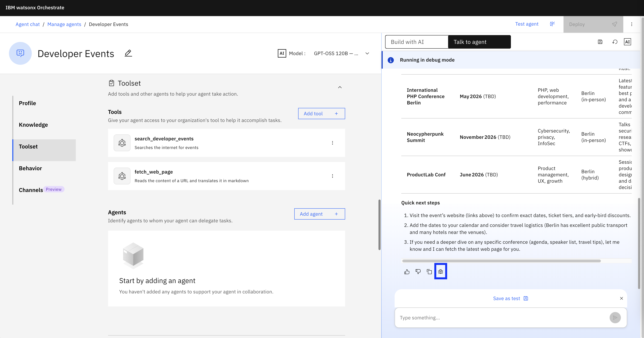Click IBM watsonx Orchestrate header title
644x338 pixels.
(35, 8)
